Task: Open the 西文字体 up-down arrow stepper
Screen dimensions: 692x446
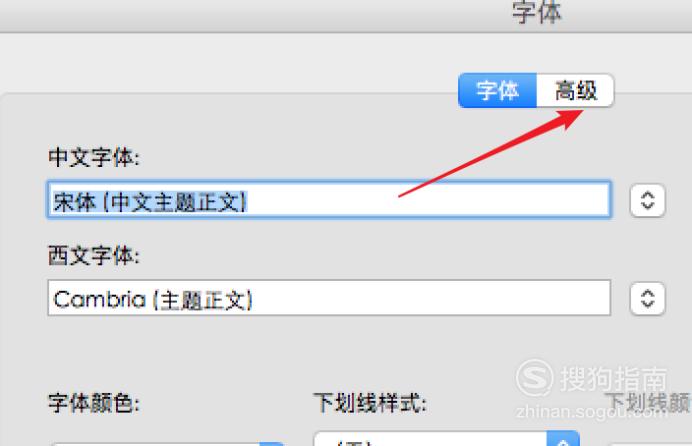Action: (x=647, y=299)
